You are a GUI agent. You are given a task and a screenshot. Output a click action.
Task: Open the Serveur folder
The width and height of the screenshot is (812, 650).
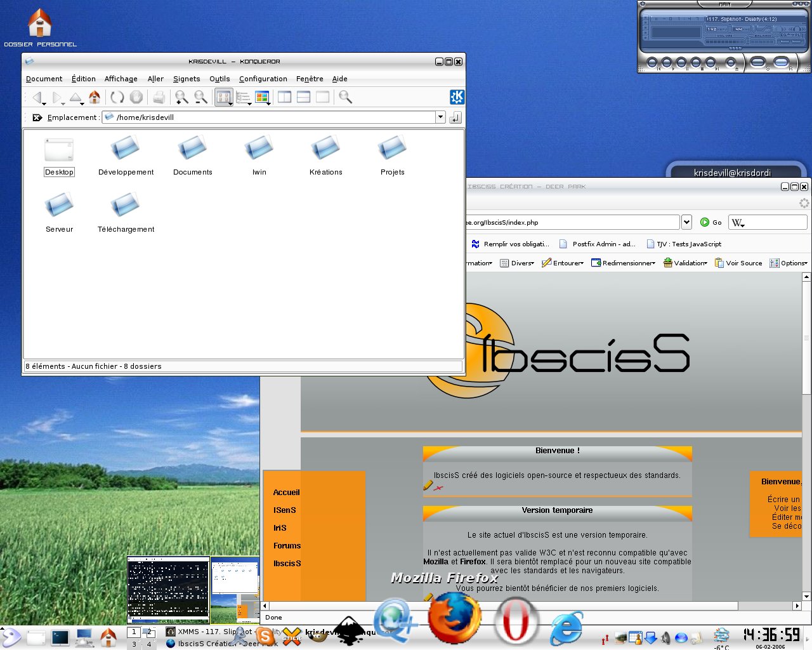point(59,213)
